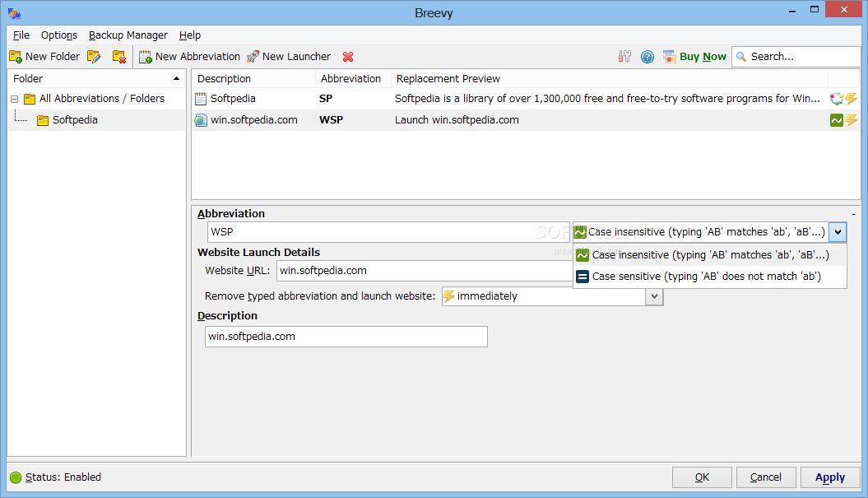Close the Breevy window
This screenshot has height=498, width=868.
pos(843,9)
